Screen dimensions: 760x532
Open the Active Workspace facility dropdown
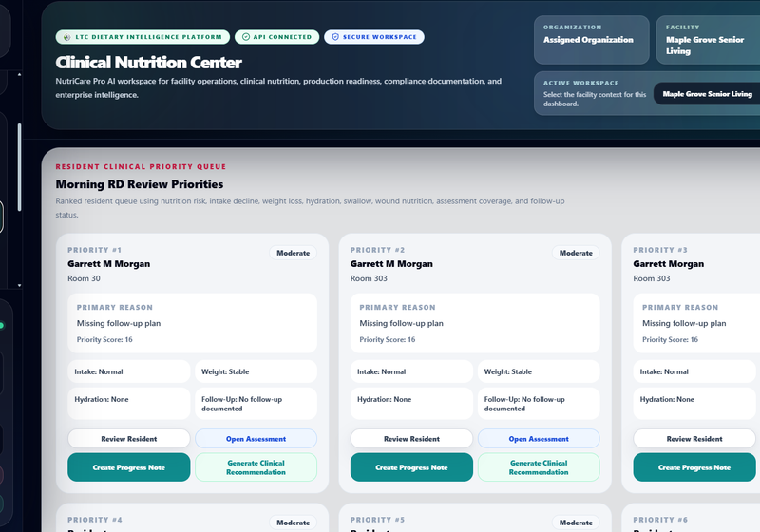[707, 93]
